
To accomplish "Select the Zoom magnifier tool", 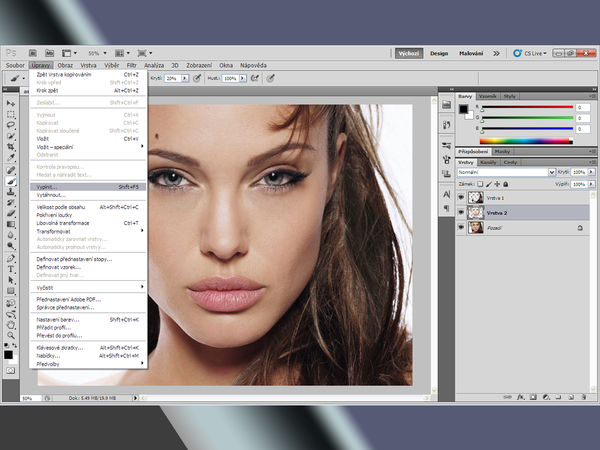I will click(x=11, y=335).
